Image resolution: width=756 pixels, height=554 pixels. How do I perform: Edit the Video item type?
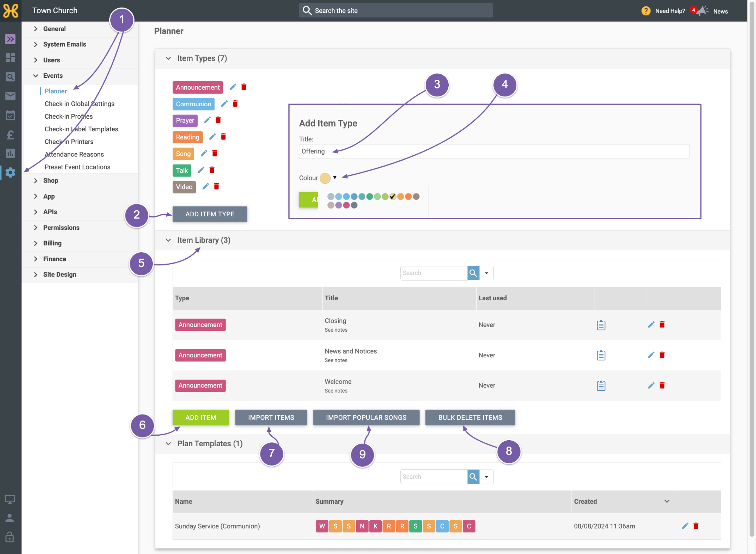tap(206, 186)
